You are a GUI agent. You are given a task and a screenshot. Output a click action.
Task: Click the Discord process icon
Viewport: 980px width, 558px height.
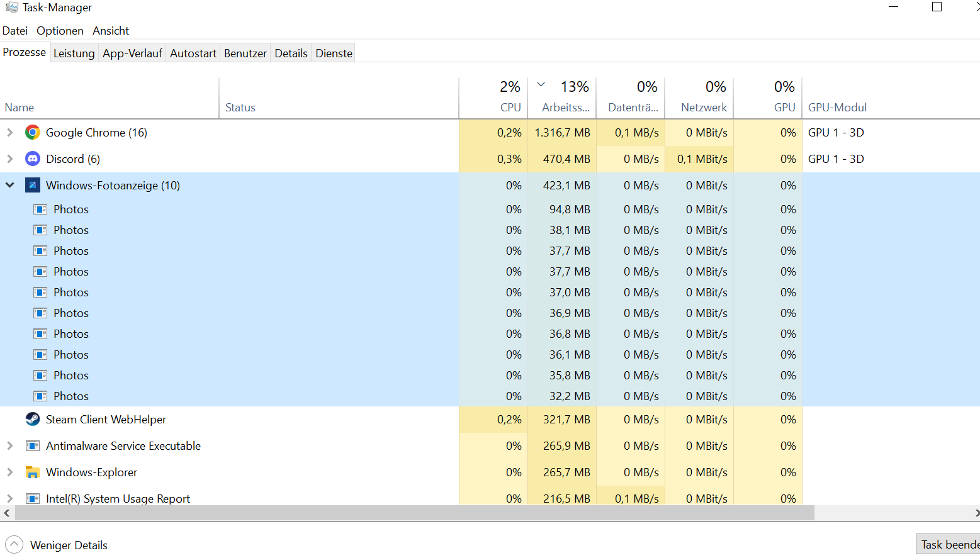[33, 159]
